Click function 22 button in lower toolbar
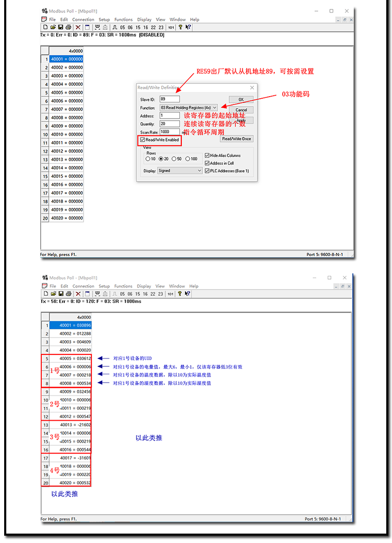This screenshot has height=543, width=392. [153, 294]
